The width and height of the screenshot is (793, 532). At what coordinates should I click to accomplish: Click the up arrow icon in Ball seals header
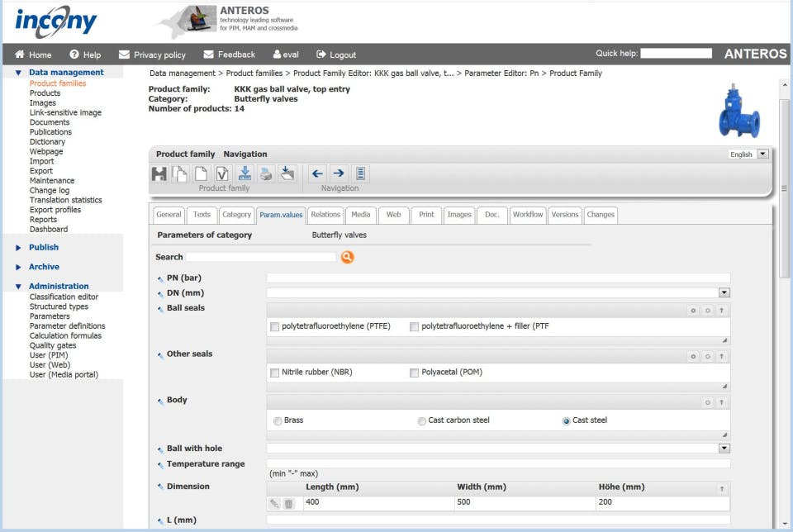pos(722,311)
